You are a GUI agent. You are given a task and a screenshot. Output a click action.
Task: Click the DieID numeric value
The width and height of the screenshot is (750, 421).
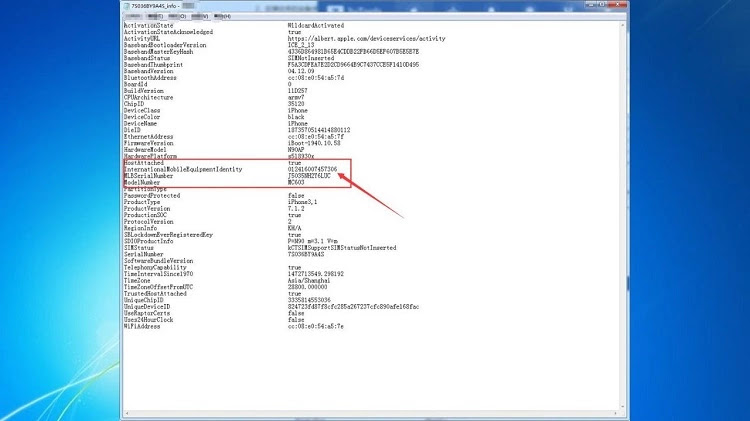[x=319, y=130]
